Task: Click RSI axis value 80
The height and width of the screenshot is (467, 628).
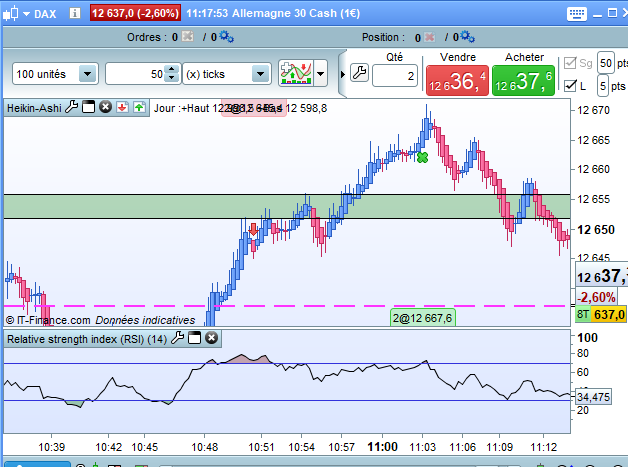Action: click(x=583, y=353)
